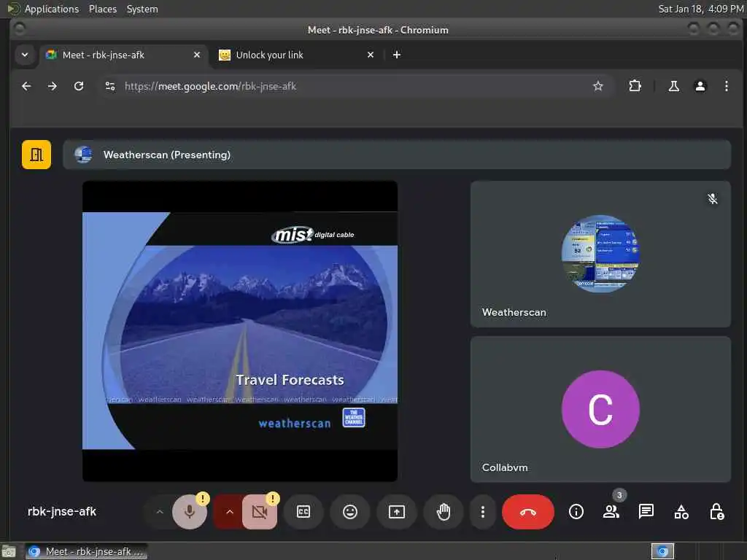Click the show desktop icon in bottom panel
747x560 pixels.
click(x=9, y=551)
